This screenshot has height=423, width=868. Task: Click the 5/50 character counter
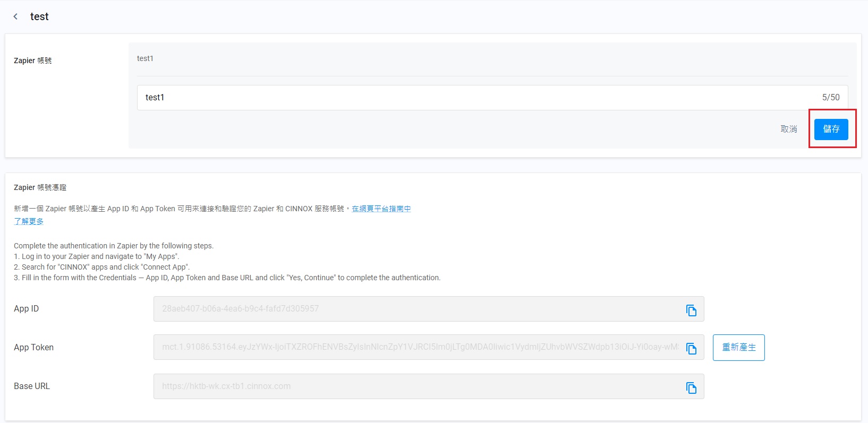pos(831,98)
